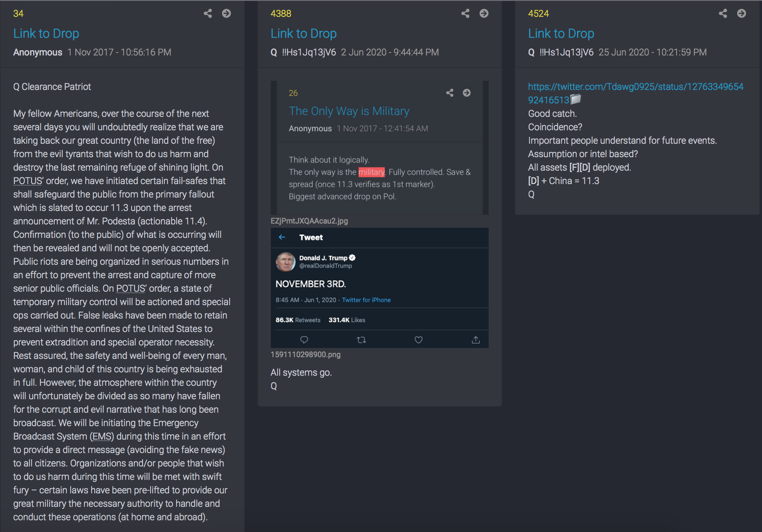Share the embedded drop 26
Viewport: 762px width, 532px height.
coord(450,93)
